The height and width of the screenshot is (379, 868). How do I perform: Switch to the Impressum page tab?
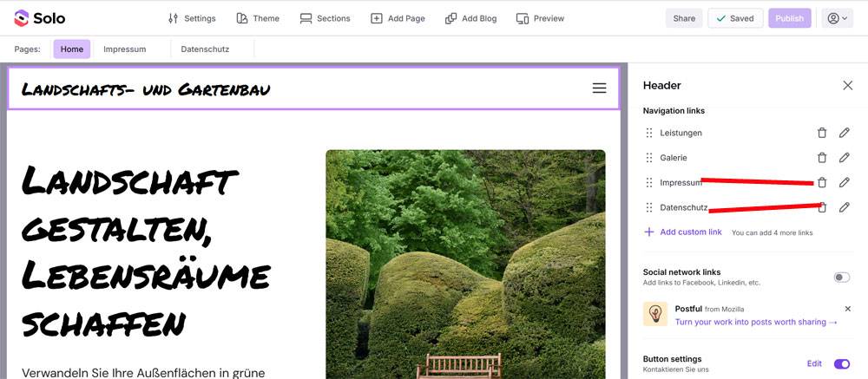point(124,49)
